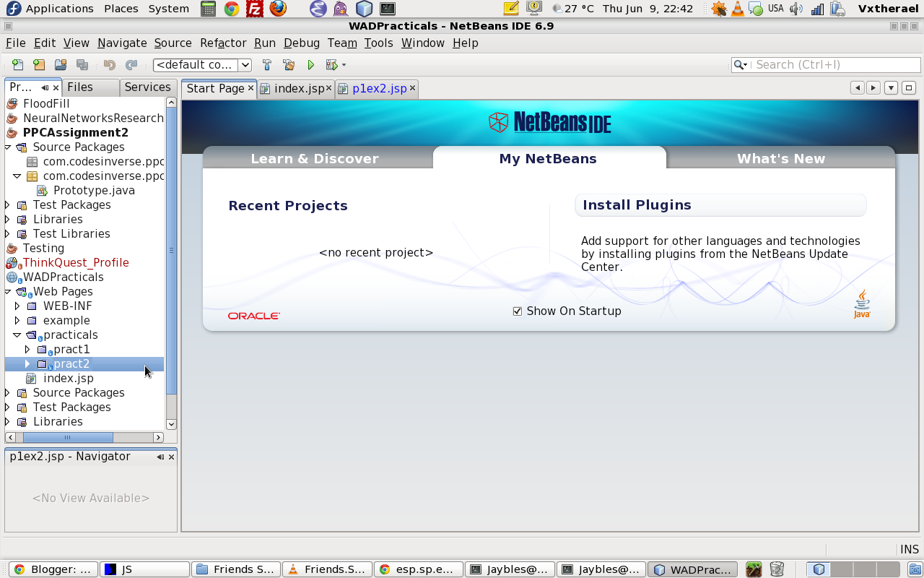Toggle the Show On Startup checkbox
Screen dimensions: 924x578
coord(517,311)
